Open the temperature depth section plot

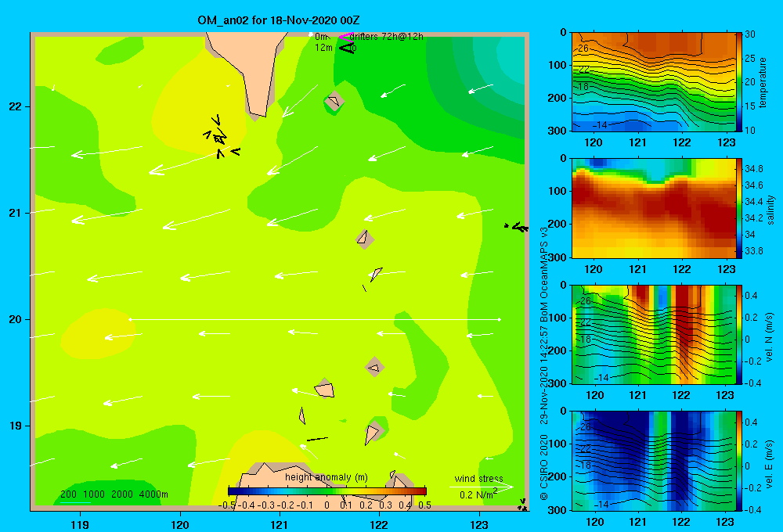coord(654,82)
